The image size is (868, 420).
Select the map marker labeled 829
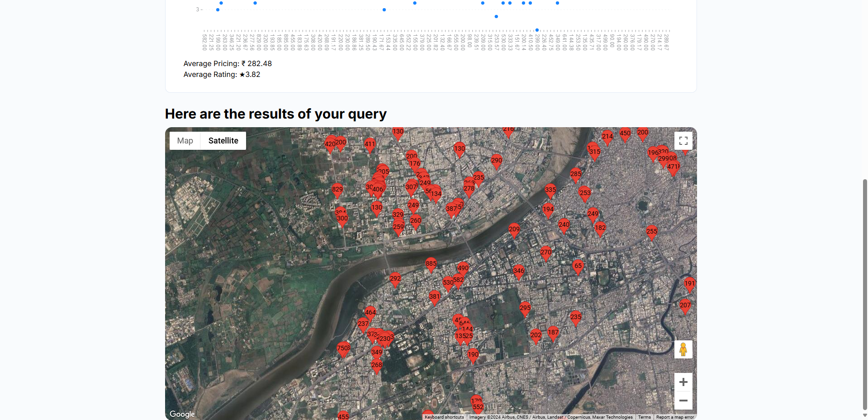pos(337,192)
